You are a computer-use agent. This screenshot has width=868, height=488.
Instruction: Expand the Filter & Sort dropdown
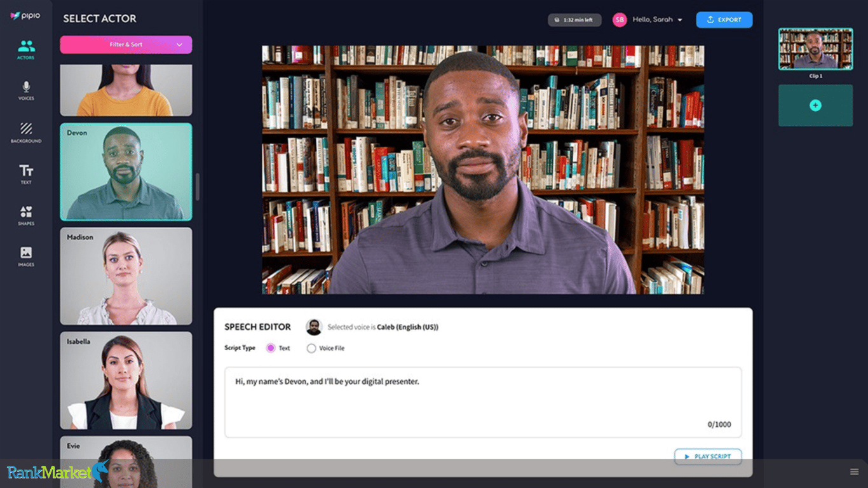click(126, 44)
